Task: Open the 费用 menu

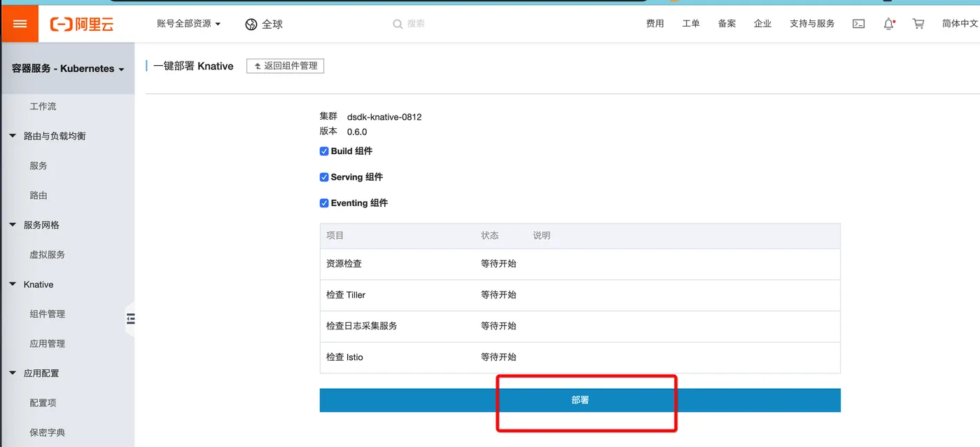Action: tap(655, 24)
